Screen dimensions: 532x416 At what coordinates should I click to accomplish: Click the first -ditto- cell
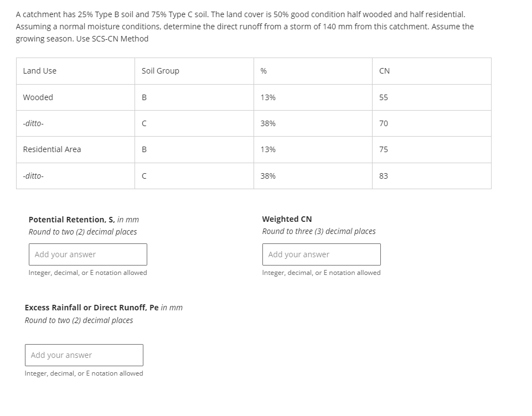click(33, 123)
